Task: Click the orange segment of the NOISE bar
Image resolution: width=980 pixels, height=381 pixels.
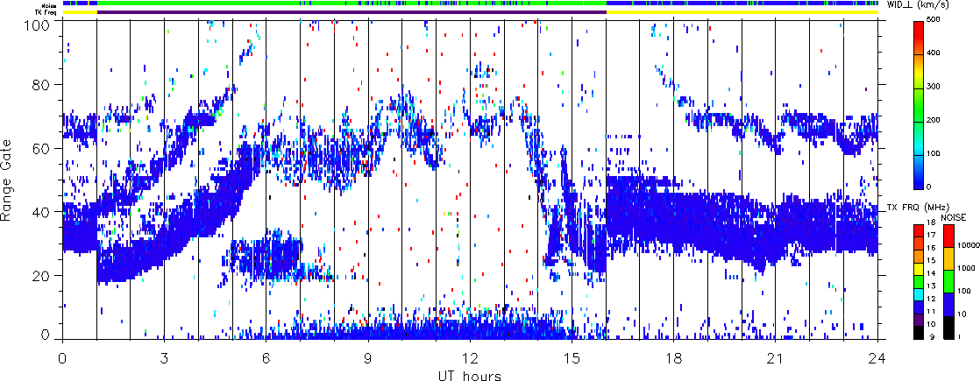Action: pos(948,258)
